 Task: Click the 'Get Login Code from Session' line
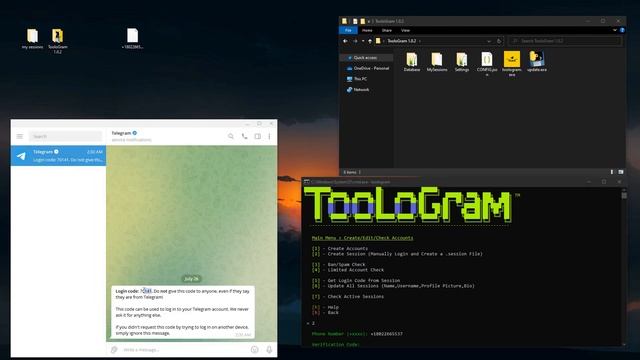pyautogui.click(x=356, y=280)
